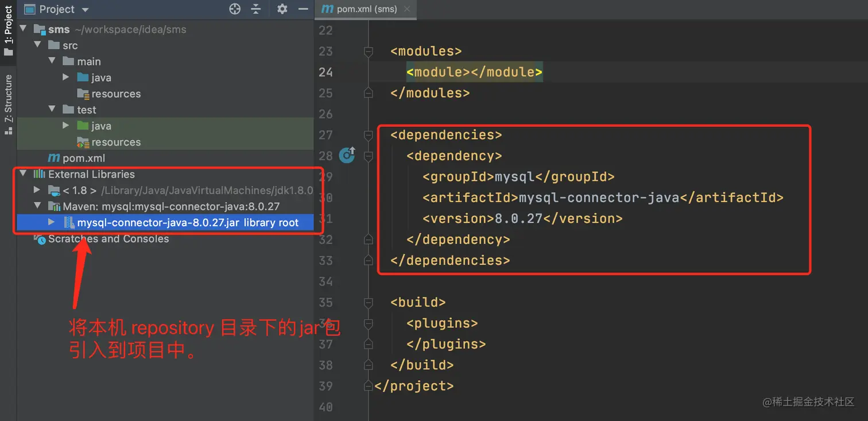The image size is (868, 421).
Task: Click the Maven m icon on pom.xml tab
Action: coord(328,9)
